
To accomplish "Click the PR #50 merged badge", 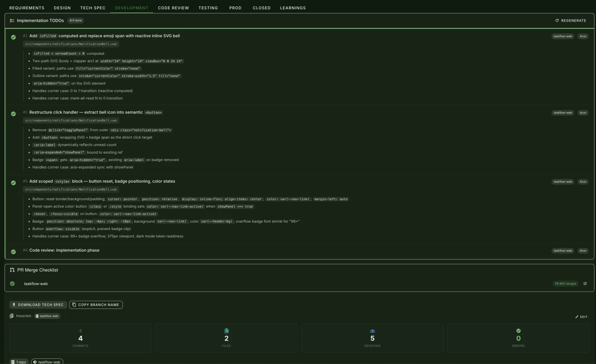I will coord(565,284).
